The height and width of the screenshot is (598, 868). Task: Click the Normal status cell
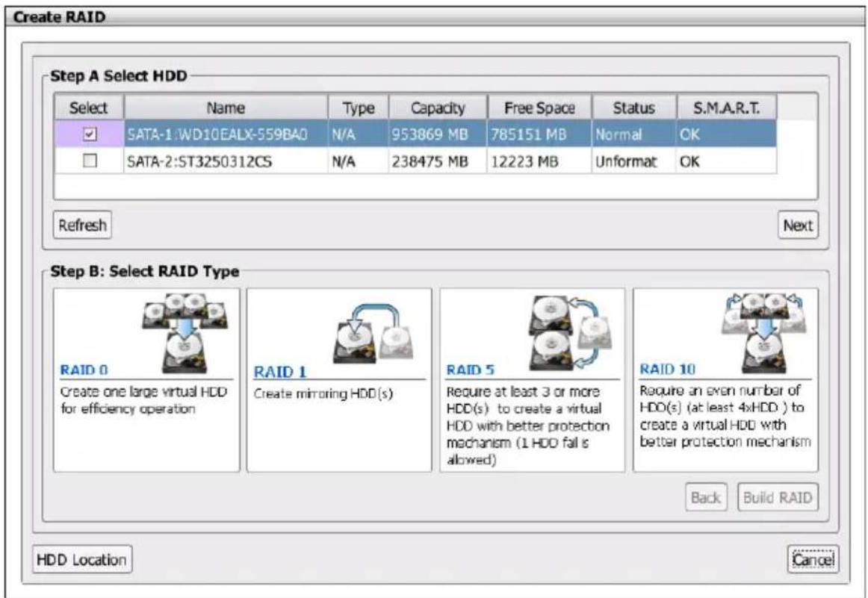634,134
